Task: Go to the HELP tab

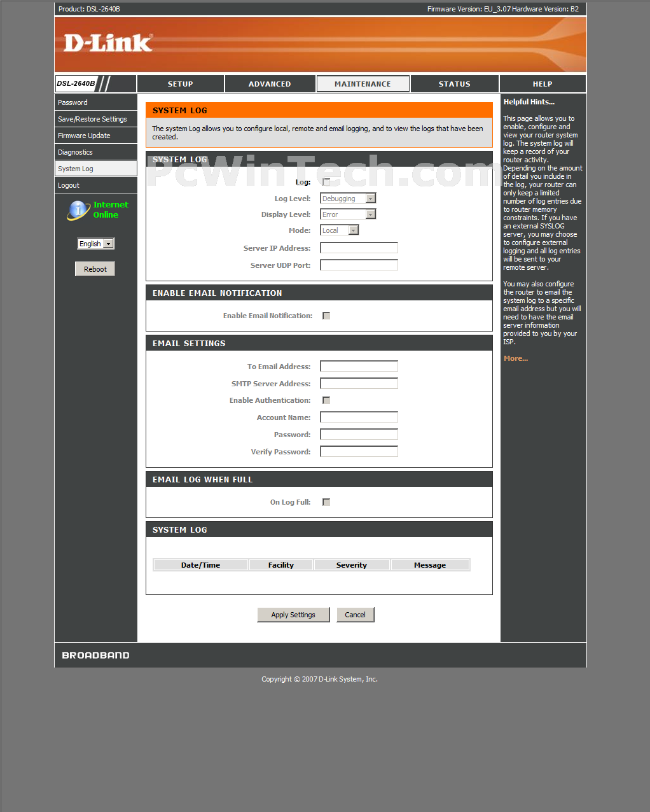Action: pos(543,84)
